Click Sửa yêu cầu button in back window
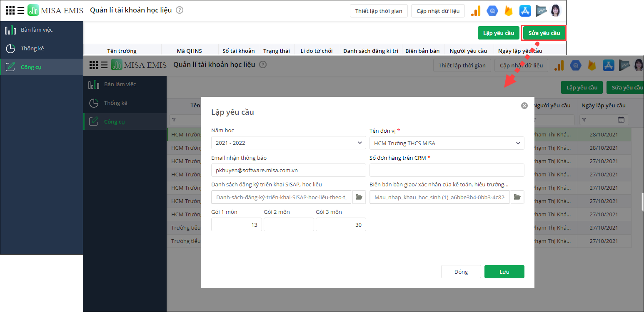644x312 pixels. click(544, 33)
